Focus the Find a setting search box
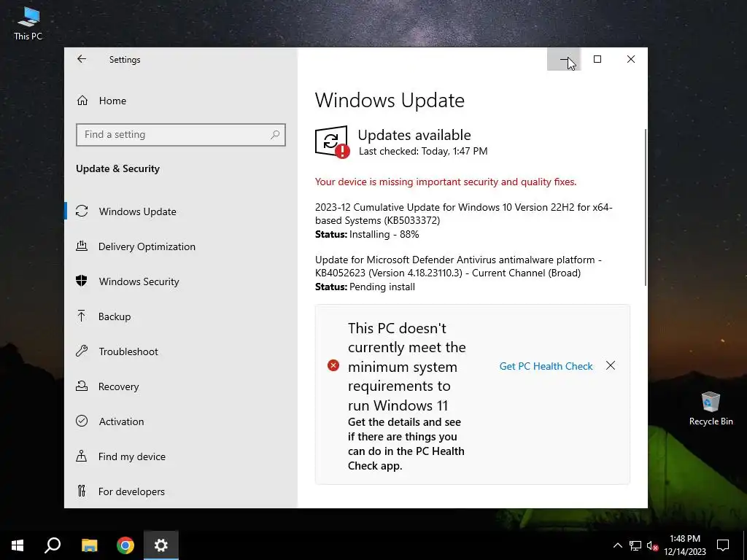This screenshot has height=560, width=747. tap(181, 135)
